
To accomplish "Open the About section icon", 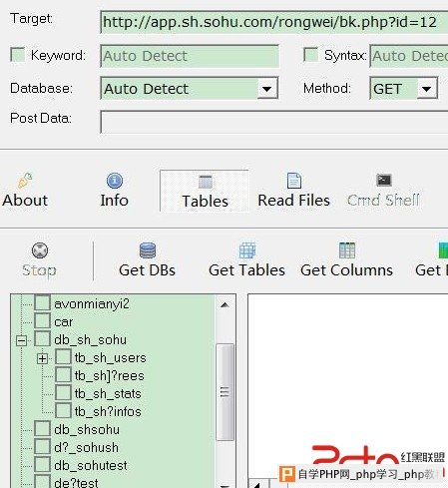I will 25,181.
